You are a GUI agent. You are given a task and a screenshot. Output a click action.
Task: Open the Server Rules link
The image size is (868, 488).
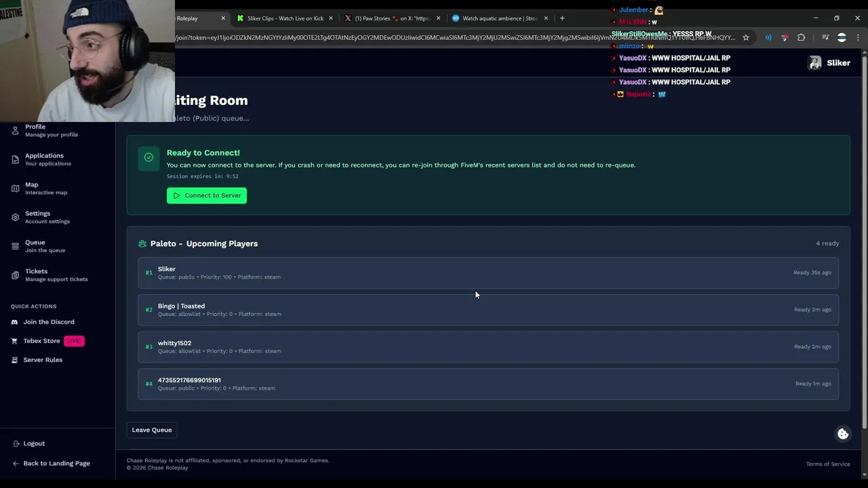[43, 360]
